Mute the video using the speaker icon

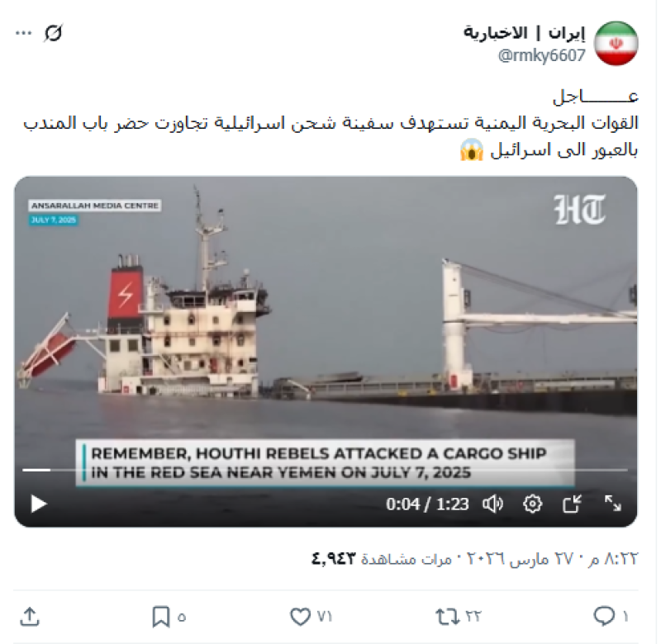click(x=492, y=504)
